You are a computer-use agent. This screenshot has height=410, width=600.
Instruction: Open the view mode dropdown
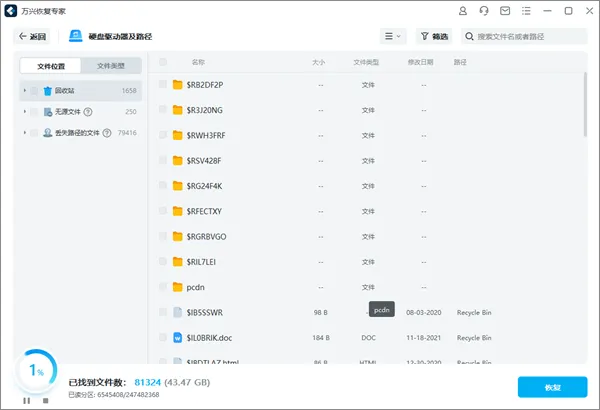[393, 36]
